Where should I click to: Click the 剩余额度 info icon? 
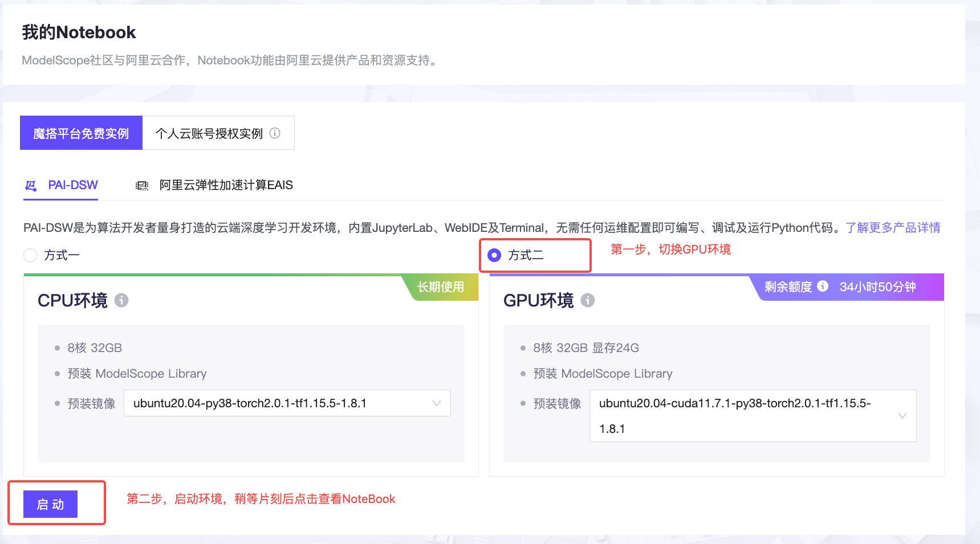tap(823, 287)
